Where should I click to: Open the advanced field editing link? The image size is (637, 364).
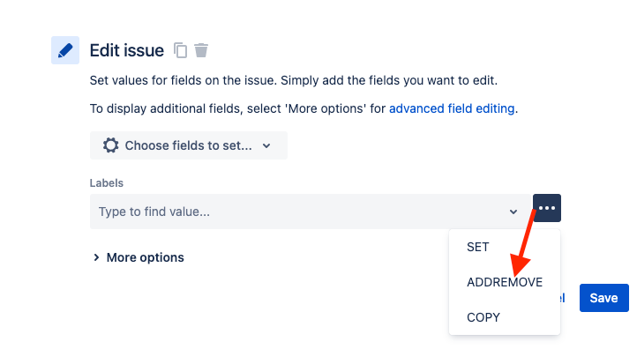point(452,108)
